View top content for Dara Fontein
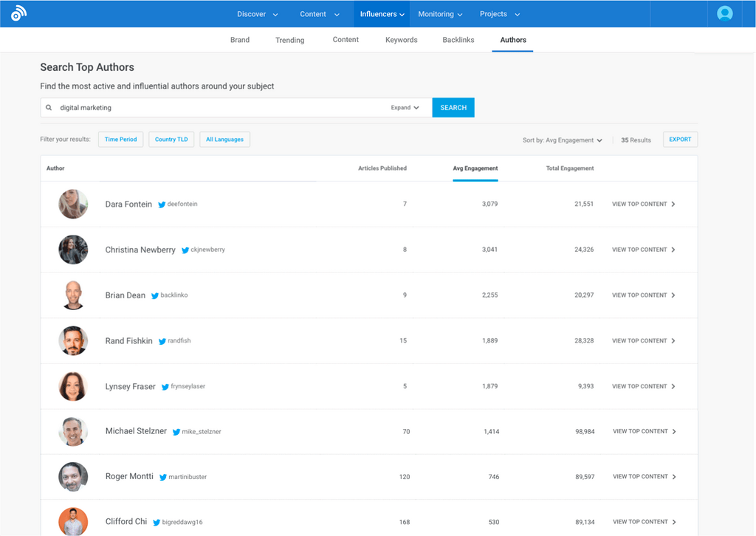 (x=644, y=204)
